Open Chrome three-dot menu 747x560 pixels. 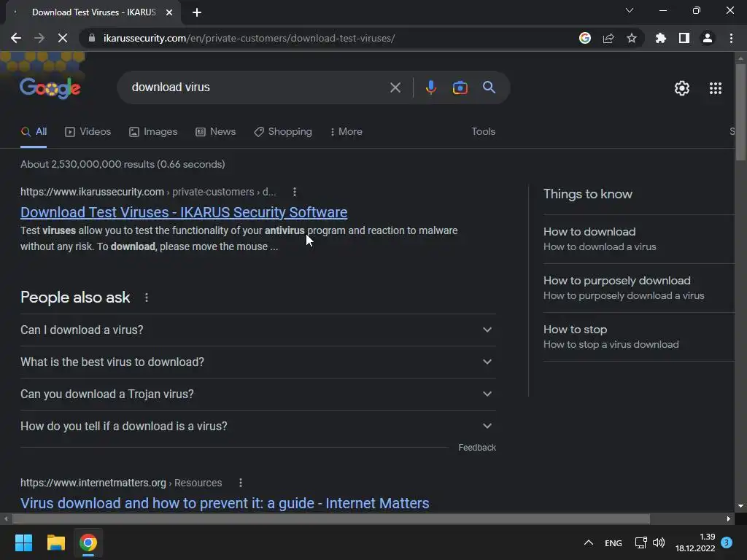tap(731, 38)
